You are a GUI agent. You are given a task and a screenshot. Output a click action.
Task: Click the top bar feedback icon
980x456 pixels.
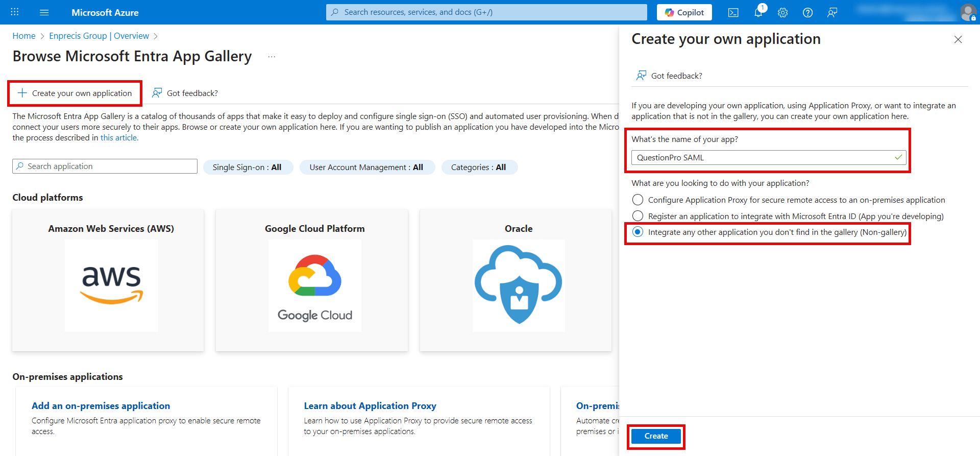[x=832, y=12]
